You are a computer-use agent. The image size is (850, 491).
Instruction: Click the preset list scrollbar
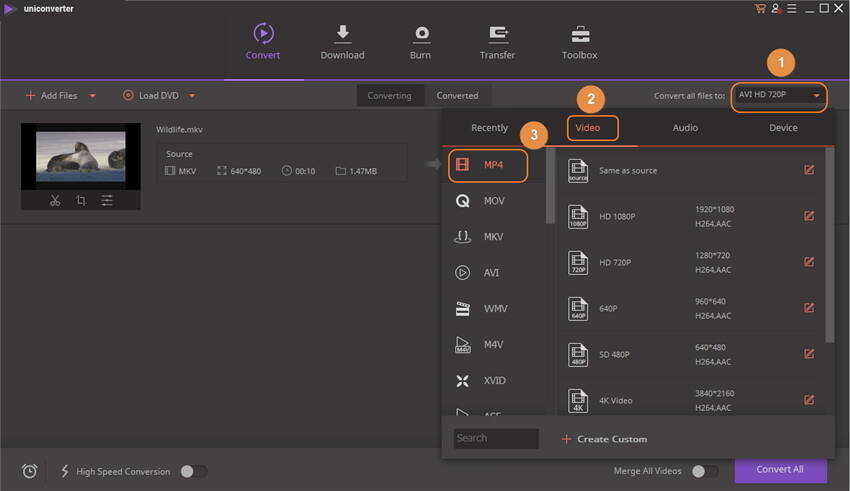pos(829,245)
